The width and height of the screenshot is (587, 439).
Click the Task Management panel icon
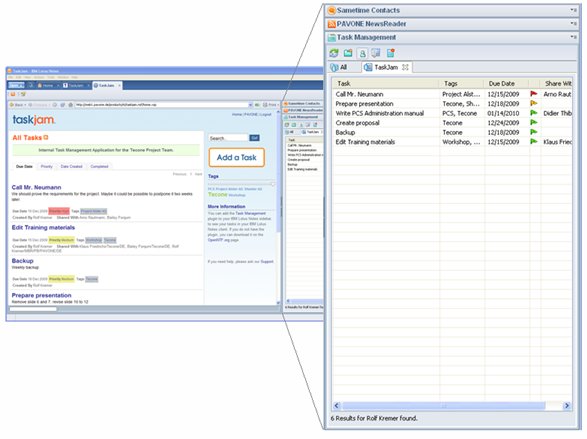coord(331,37)
